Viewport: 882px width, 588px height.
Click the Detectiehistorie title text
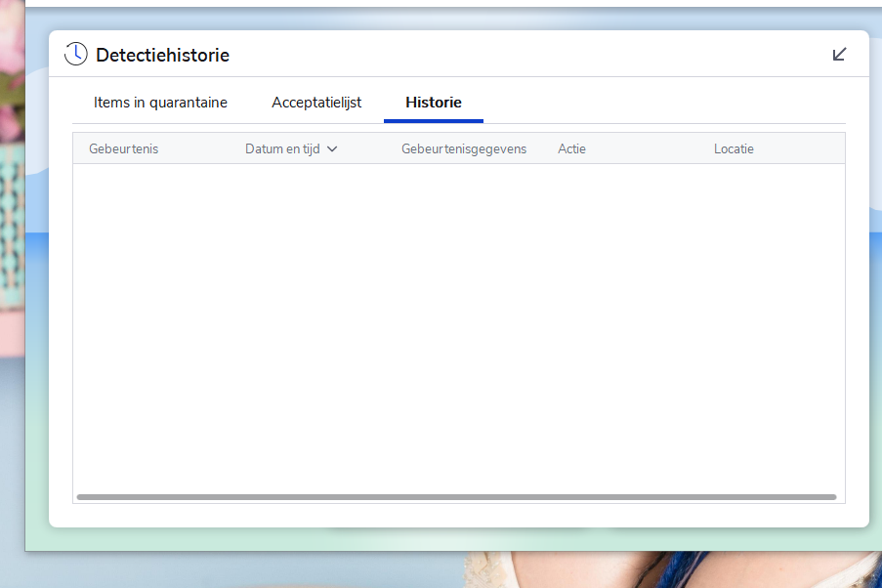click(162, 55)
